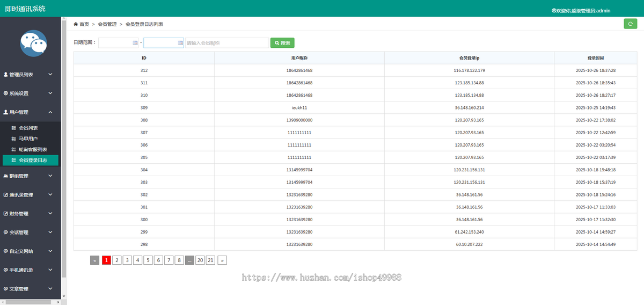The height and width of the screenshot is (305, 644).
Task: Click the 马甲用户 list icon
Action: [x=14, y=139]
